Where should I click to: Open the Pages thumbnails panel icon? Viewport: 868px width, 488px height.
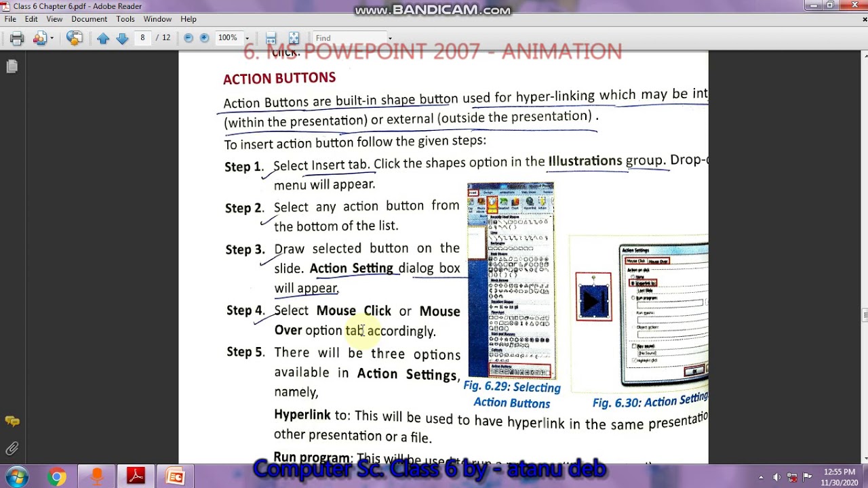pyautogui.click(x=12, y=66)
